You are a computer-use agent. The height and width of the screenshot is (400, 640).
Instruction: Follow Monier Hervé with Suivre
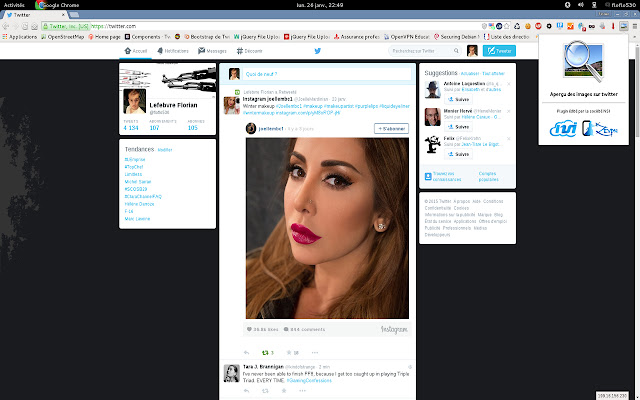pos(458,127)
